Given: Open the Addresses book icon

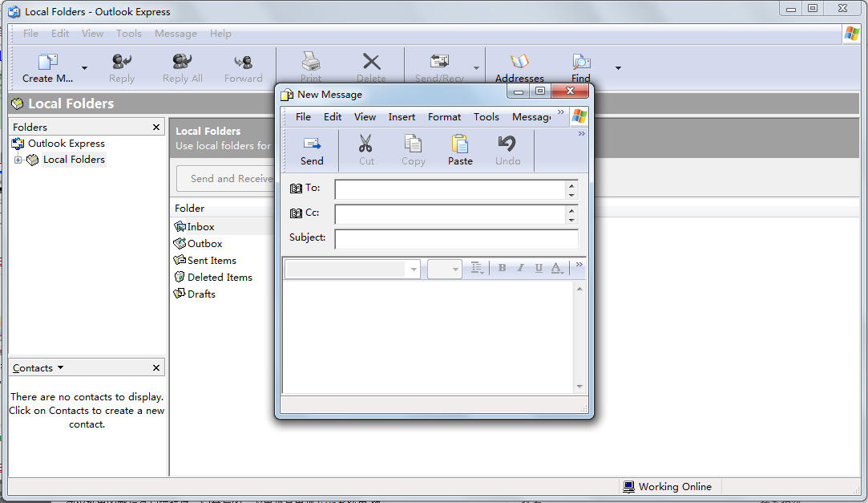Looking at the screenshot, I should pyautogui.click(x=519, y=61).
